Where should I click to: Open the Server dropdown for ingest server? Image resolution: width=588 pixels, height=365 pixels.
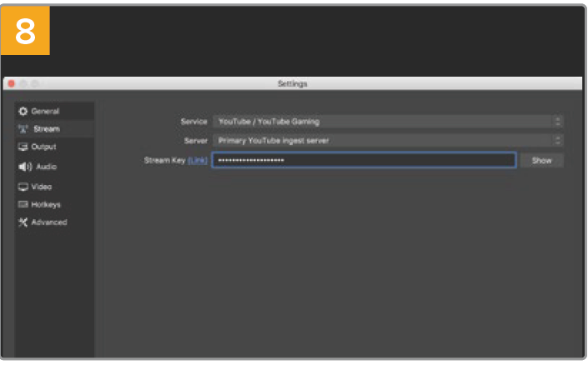388,141
